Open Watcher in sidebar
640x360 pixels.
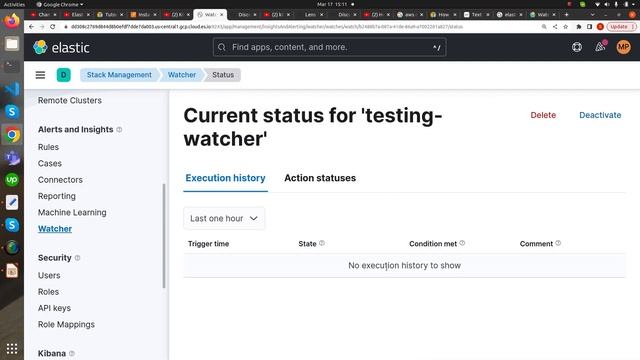[55, 229]
